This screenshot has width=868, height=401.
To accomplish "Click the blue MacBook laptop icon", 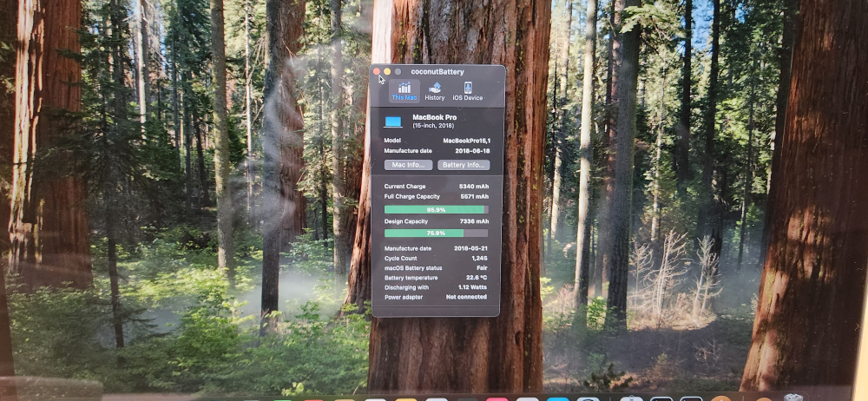I will [393, 122].
